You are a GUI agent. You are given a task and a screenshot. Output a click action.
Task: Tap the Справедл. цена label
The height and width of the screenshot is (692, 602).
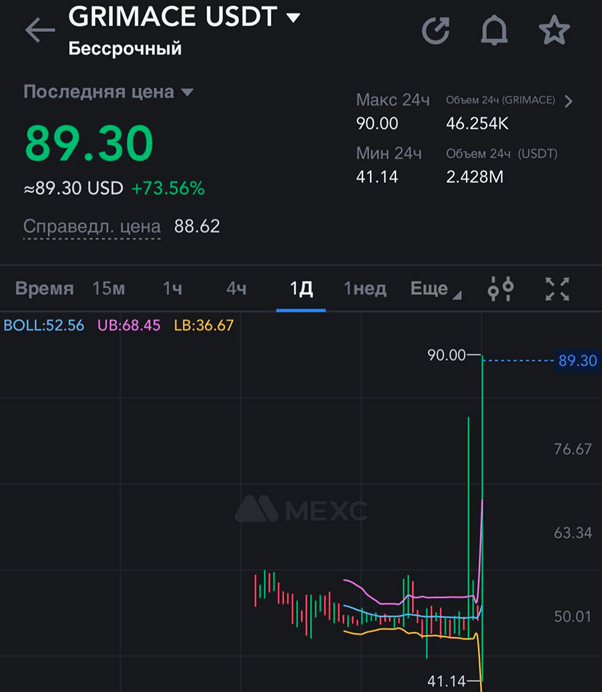click(92, 226)
